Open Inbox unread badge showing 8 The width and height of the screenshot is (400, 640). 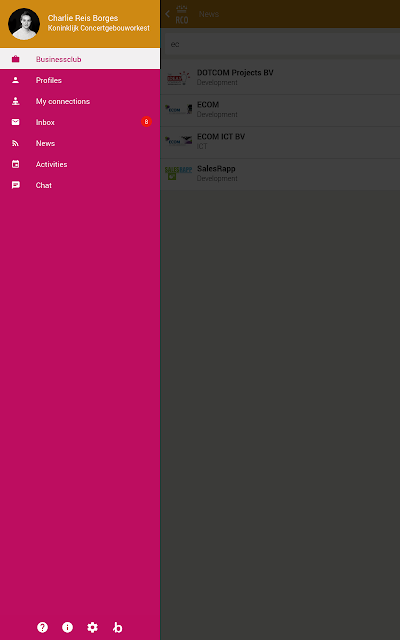[146, 122]
